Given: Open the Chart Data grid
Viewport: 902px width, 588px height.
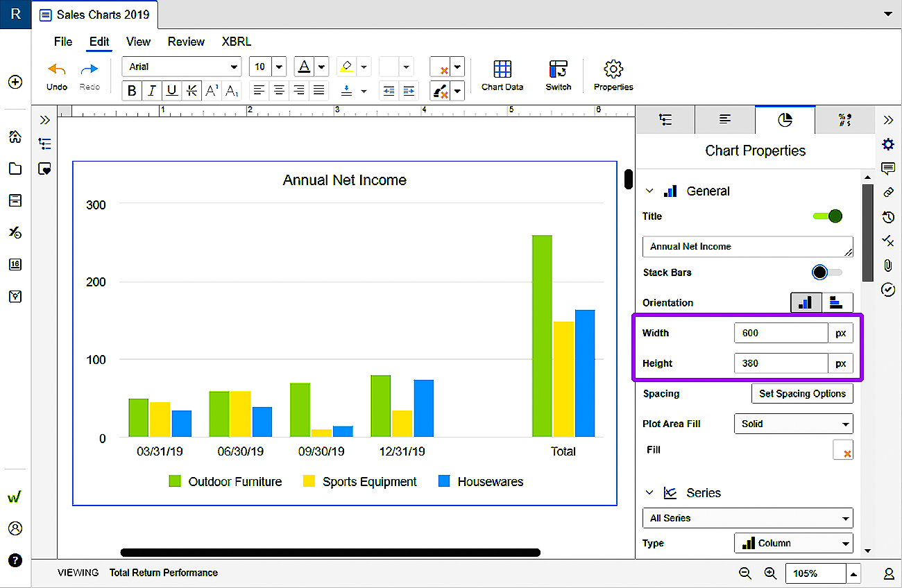Looking at the screenshot, I should point(502,76).
